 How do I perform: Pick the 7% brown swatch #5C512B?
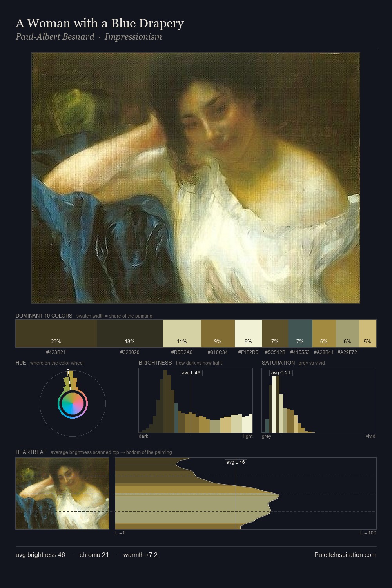pos(275,334)
